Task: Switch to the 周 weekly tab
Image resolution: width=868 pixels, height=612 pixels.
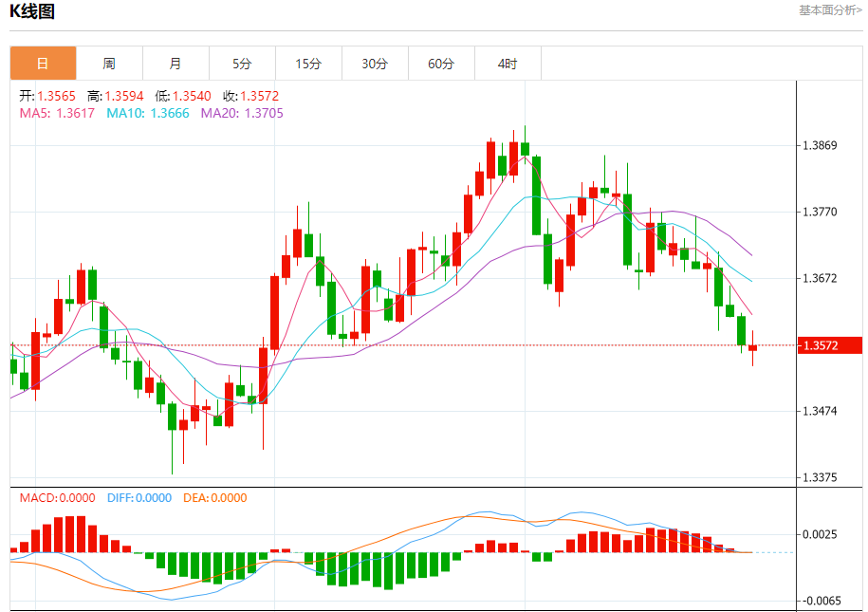Action: click(110, 64)
